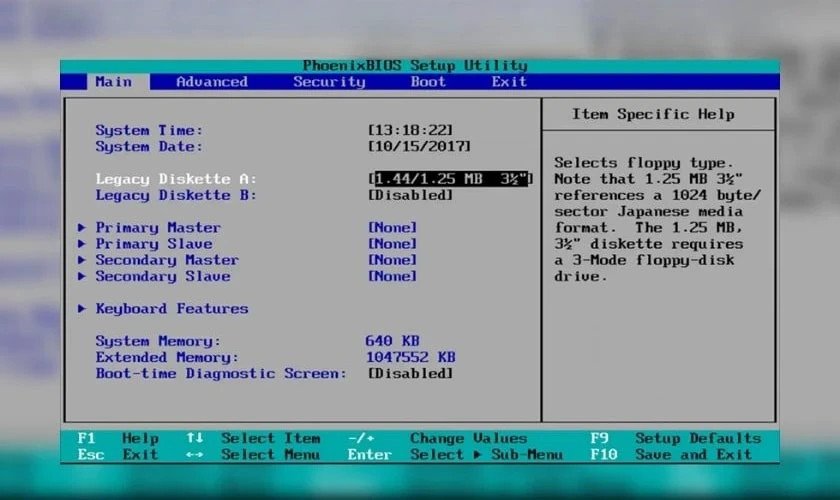Open the Advanced menu tab

(x=212, y=82)
